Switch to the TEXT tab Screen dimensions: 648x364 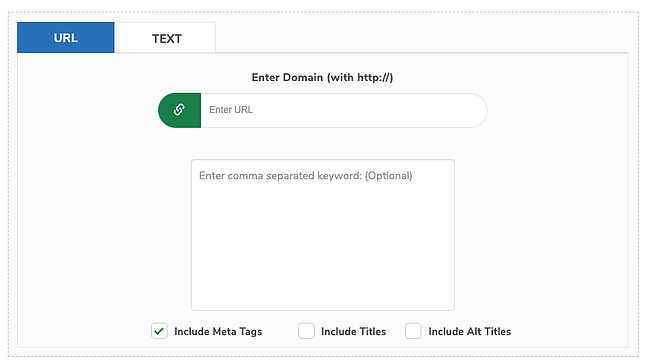(167, 38)
